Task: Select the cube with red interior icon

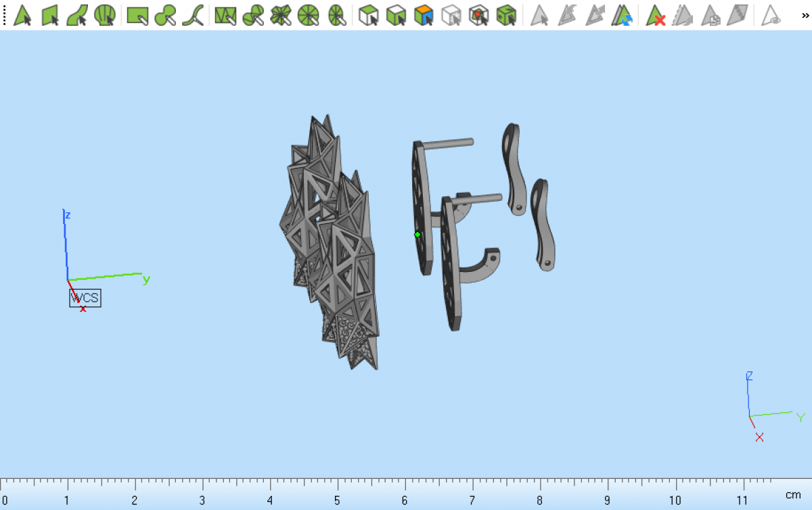Action: [479, 15]
